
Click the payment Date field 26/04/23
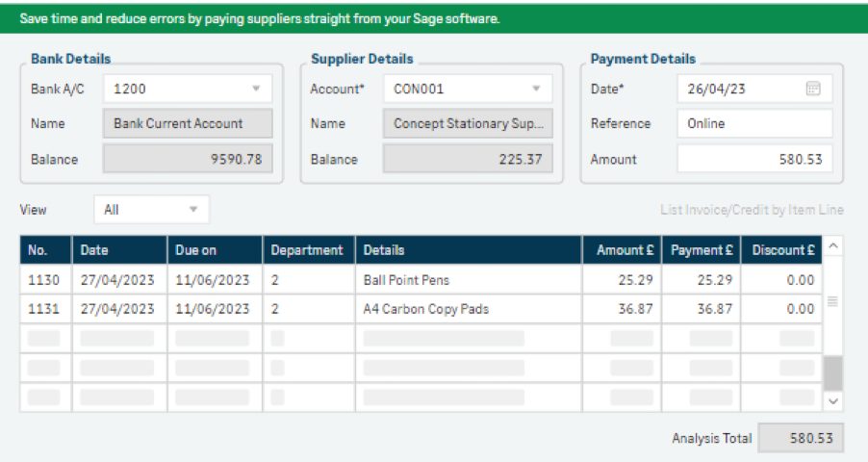click(742, 89)
